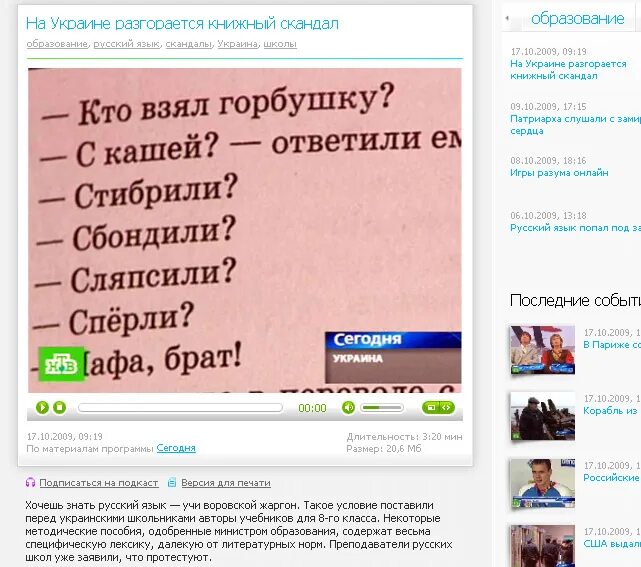This screenshot has height=567, width=641.
Task: Select the 'скандалы' tag
Action: tap(188, 44)
